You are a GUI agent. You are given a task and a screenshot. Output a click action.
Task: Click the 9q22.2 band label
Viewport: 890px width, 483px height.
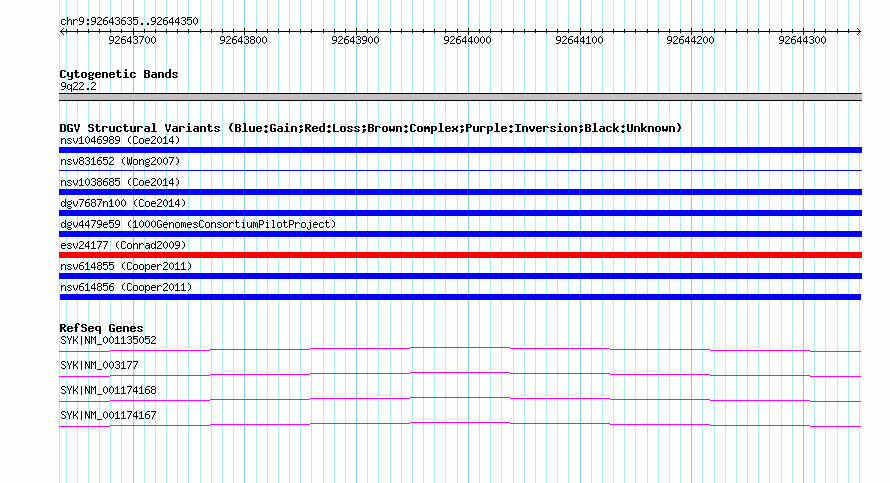coord(78,86)
